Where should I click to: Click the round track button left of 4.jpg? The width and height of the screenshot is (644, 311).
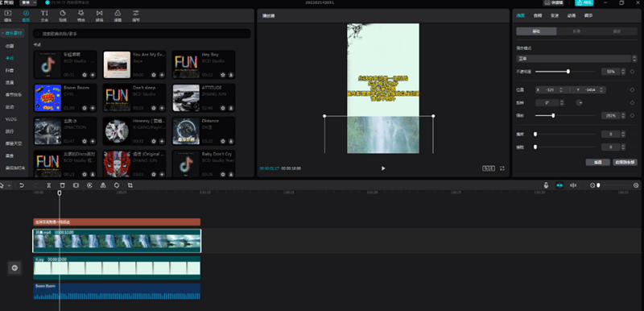(x=14, y=267)
